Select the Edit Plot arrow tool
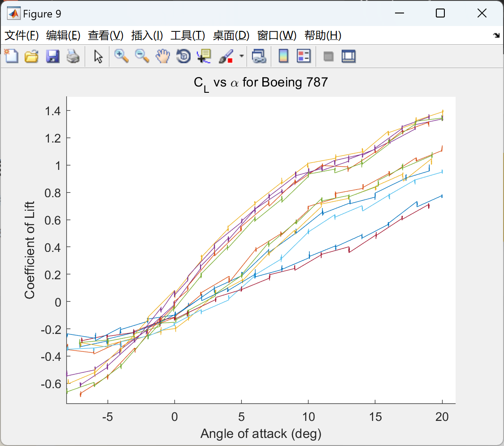This screenshot has height=446, width=504. pyautogui.click(x=98, y=56)
